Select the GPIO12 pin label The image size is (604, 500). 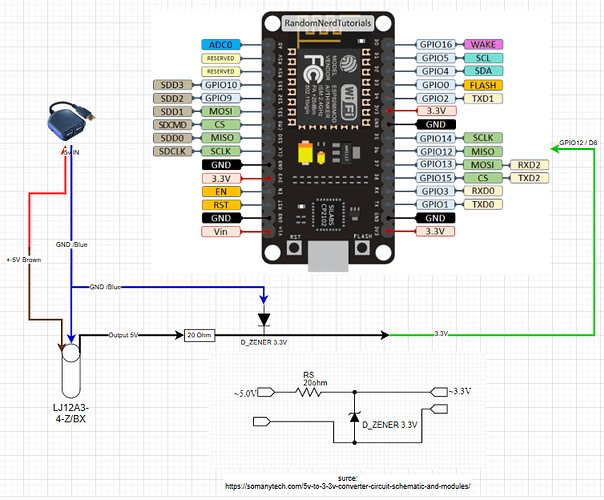tap(435, 151)
